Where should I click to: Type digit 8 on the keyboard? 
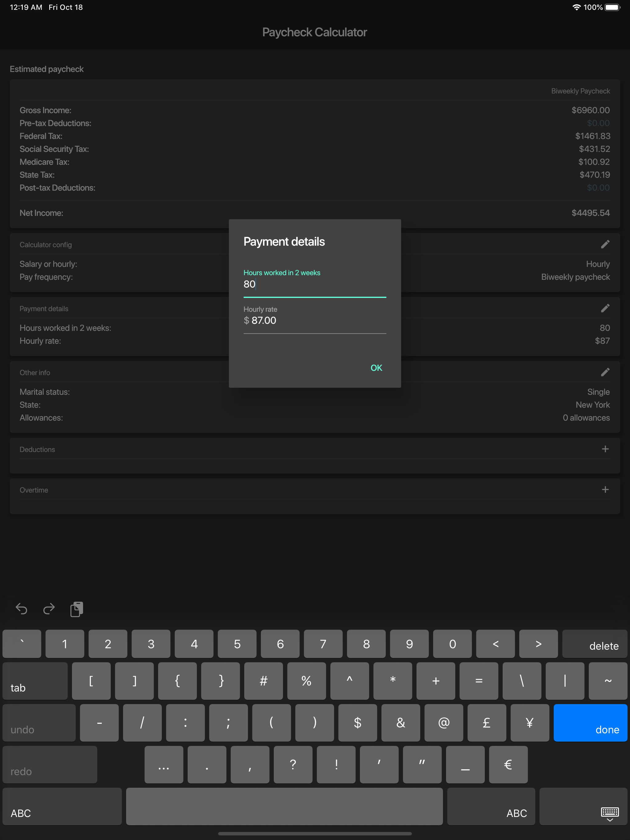(366, 644)
